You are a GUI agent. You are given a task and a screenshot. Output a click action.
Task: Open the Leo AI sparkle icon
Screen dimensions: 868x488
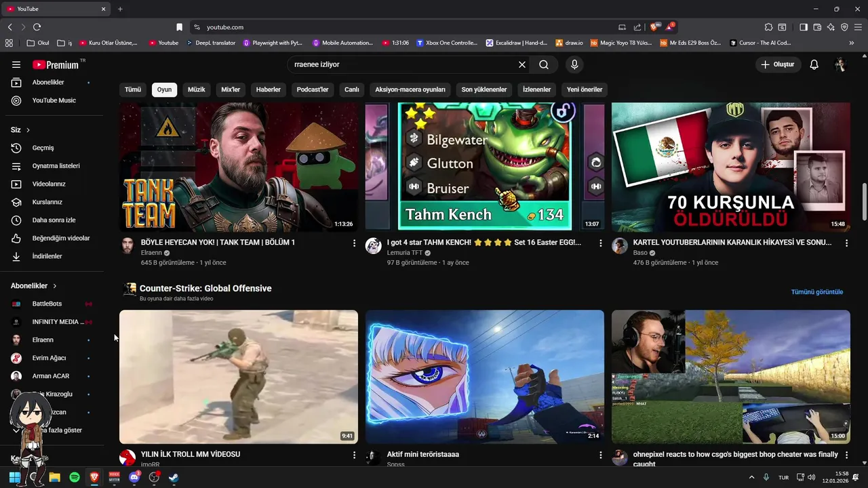point(831,27)
